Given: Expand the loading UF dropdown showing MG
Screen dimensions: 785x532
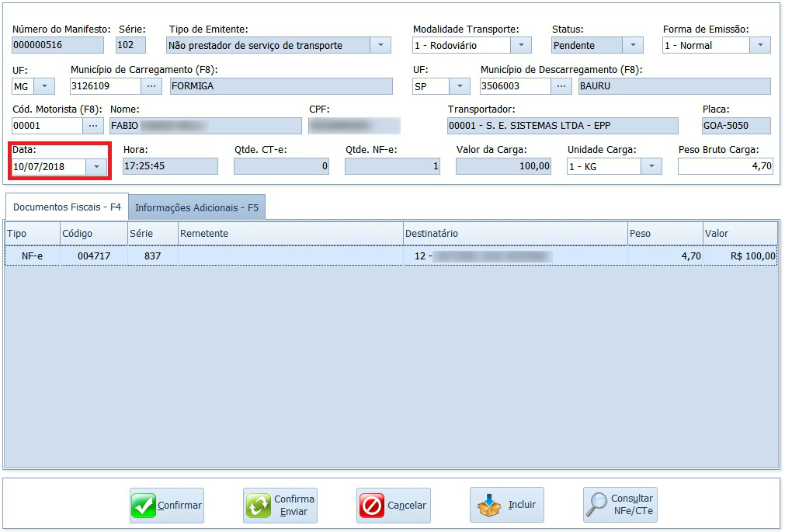Looking at the screenshot, I should 44,85.
